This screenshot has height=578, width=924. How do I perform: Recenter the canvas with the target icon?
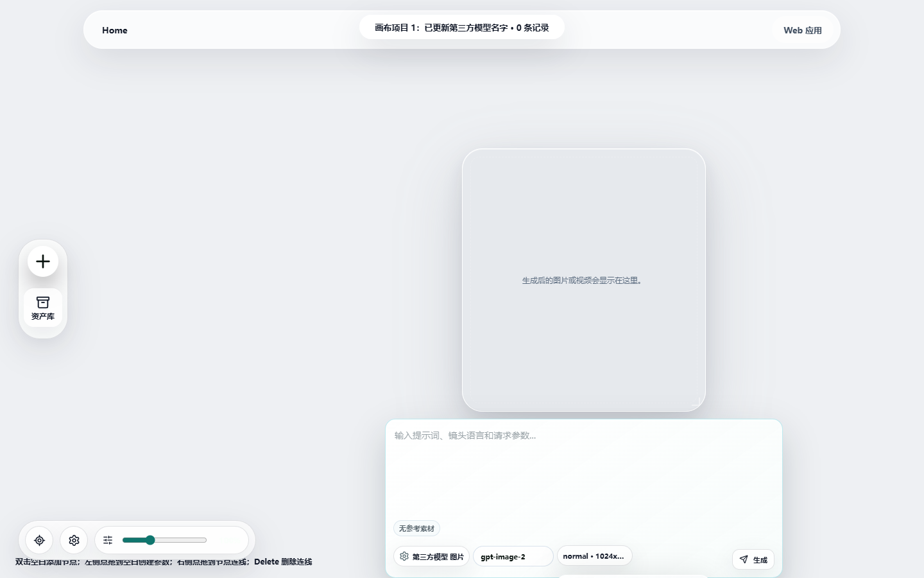39,540
